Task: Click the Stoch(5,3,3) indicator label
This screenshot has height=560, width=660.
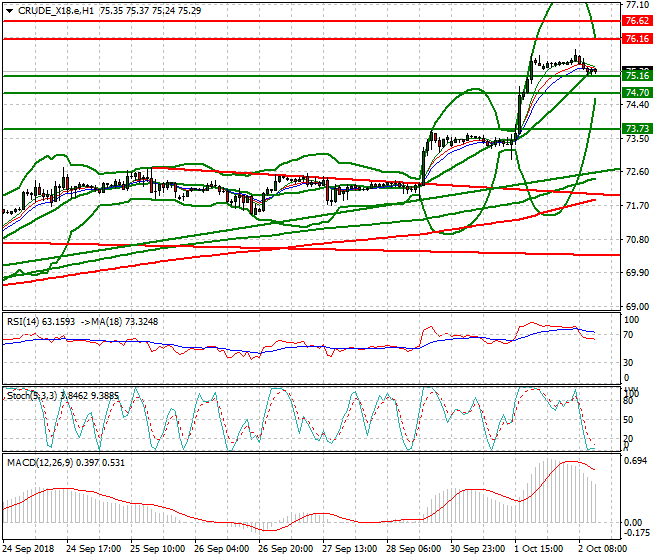Action: click(33, 396)
